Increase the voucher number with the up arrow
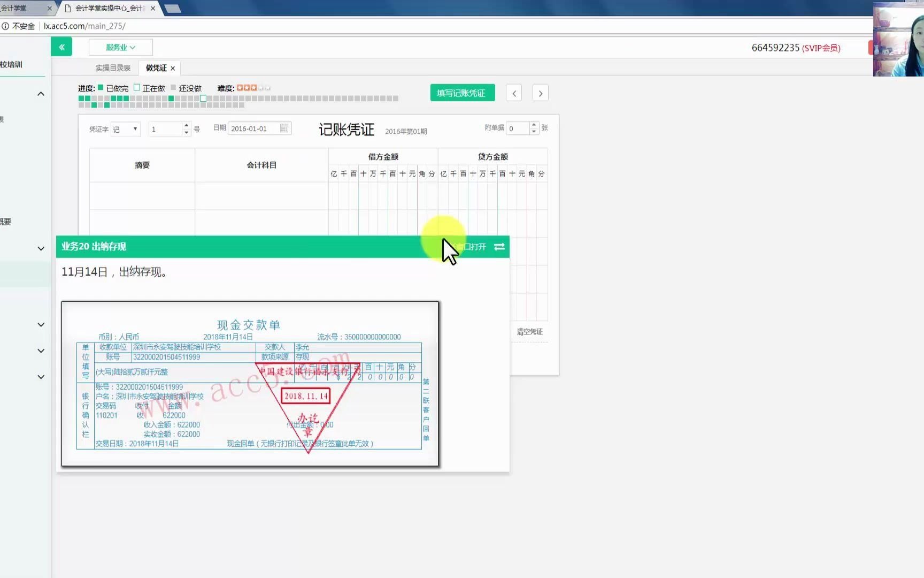Viewport: 924px width, 578px height. [x=187, y=126]
